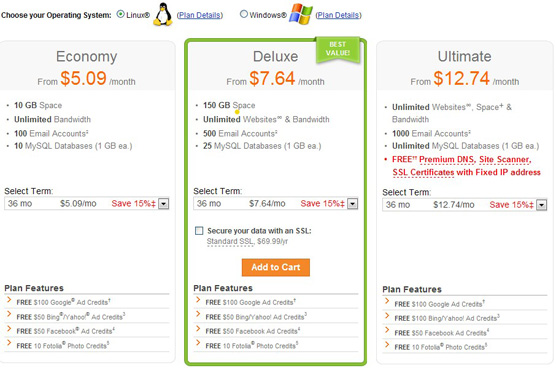Click the Standard SSL $69.99/yr link
The width and height of the screenshot is (556, 368).
(x=248, y=241)
